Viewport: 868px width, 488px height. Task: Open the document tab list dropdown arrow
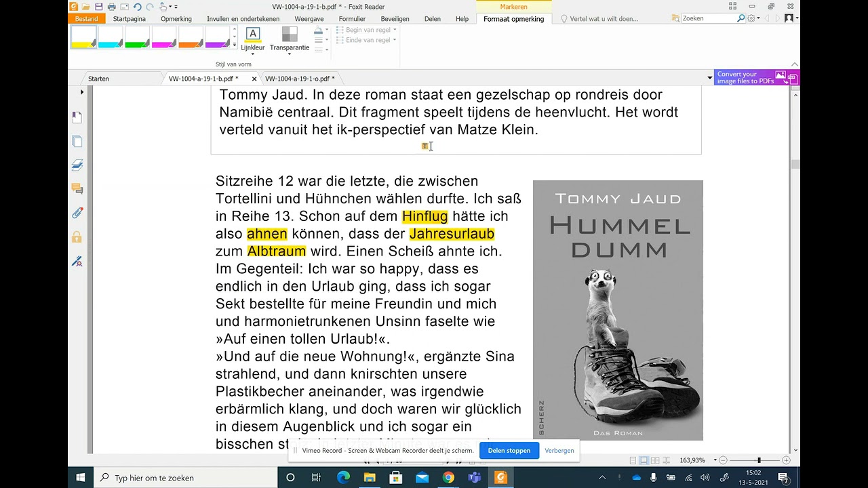710,78
